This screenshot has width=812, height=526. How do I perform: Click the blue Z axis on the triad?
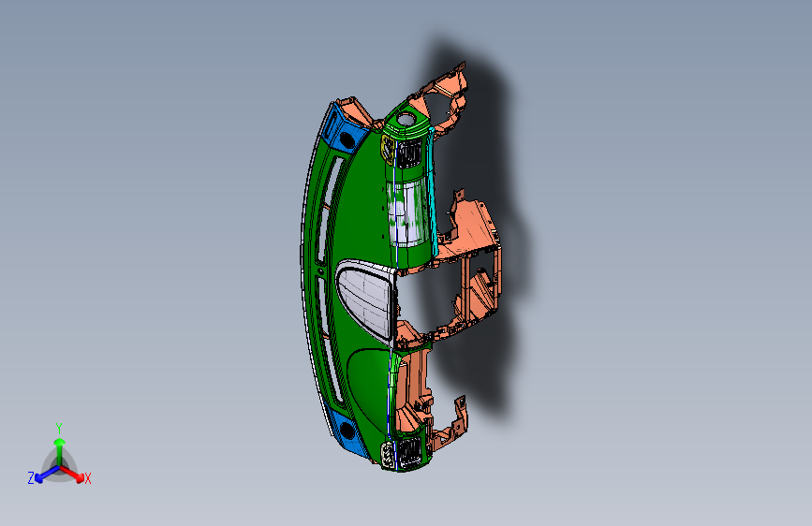point(46,475)
